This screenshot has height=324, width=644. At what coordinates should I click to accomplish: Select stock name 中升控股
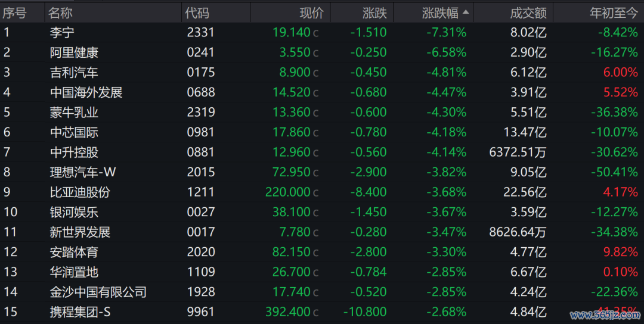coord(74,152)
